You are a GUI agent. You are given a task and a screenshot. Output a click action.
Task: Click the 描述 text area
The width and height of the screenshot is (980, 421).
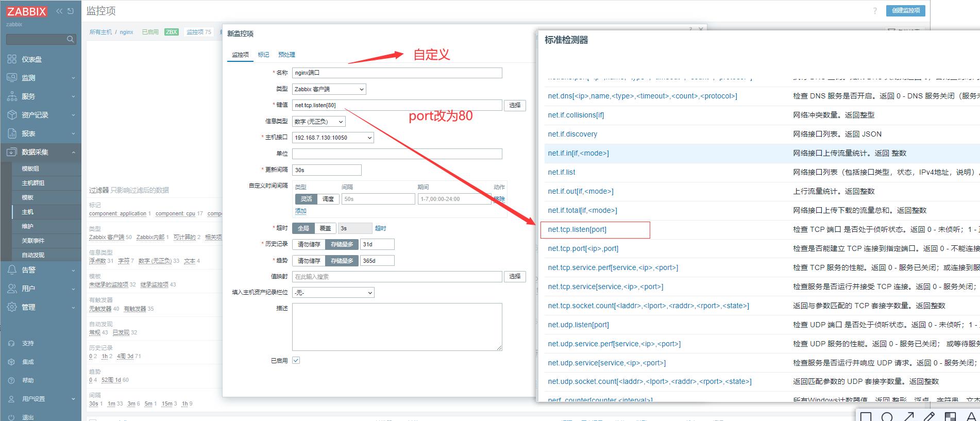point(397,327)
